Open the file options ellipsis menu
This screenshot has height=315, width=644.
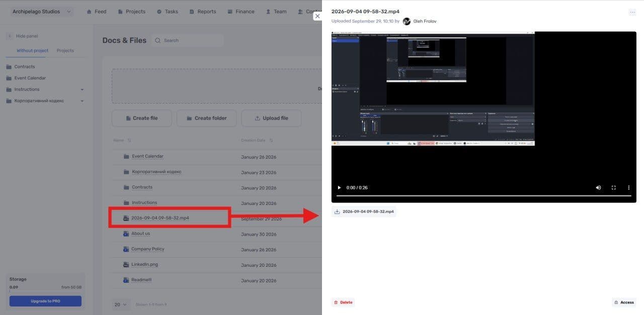(x=632, y=13)
